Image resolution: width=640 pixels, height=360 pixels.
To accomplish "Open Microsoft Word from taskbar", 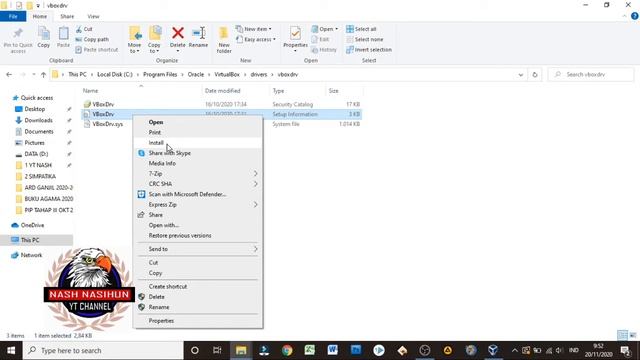I will click(333, 351).
